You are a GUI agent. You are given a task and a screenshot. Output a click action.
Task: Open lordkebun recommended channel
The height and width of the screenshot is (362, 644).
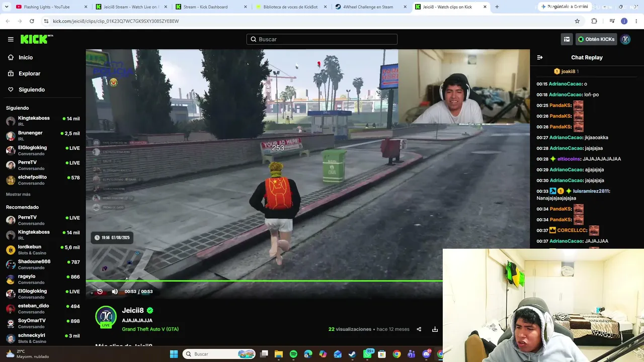43,250
